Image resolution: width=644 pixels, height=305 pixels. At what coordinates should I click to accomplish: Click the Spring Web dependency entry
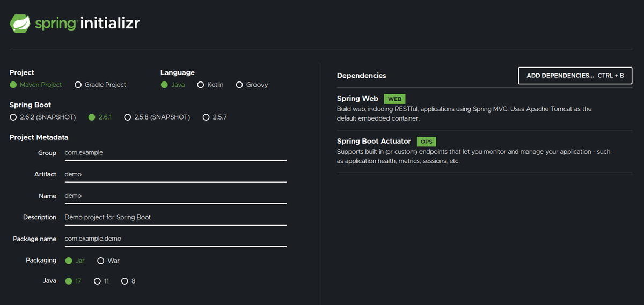click(485, 109)
